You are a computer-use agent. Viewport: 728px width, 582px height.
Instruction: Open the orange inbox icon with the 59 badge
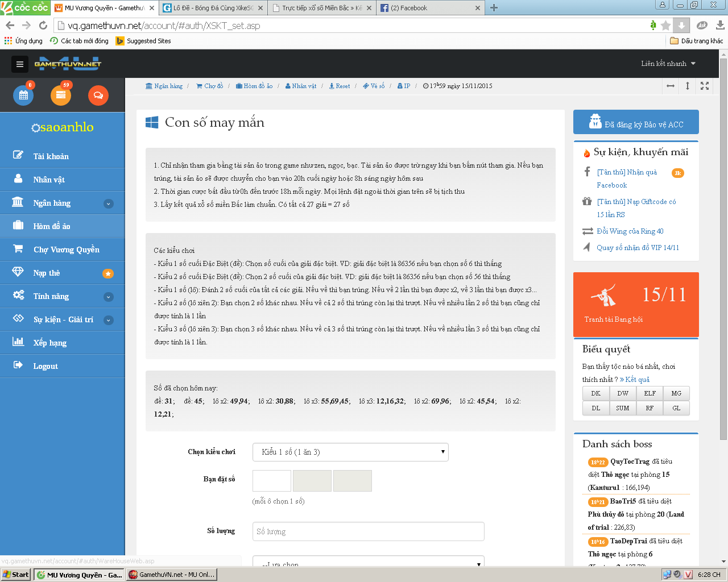coord(61,95)
